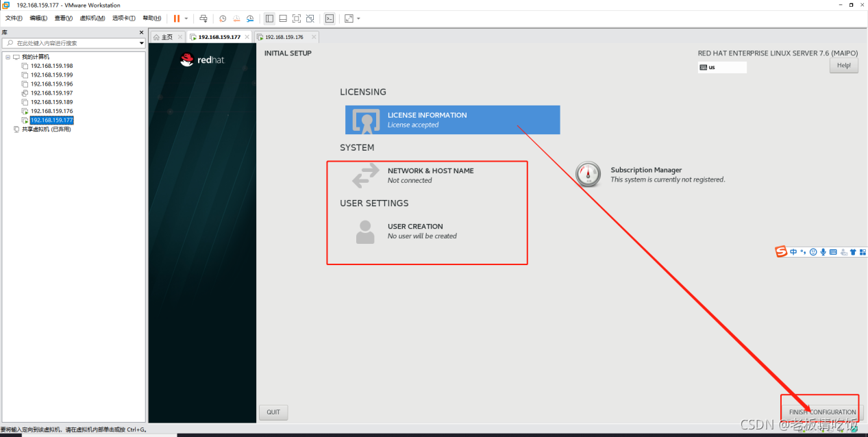Send Ctrl+Alt+Del to the virtual machine
Viewport: 868px width, 437px height.
point(203,18)
